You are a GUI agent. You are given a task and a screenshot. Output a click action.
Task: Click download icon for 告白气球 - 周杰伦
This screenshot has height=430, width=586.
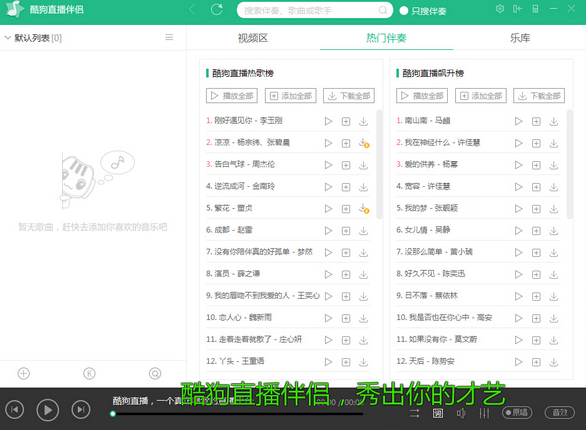coord(363,165)
